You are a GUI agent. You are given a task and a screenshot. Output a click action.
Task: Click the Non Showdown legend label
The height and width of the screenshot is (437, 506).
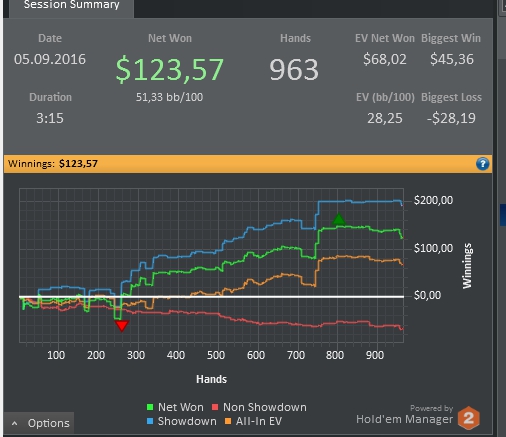point(265,407)
